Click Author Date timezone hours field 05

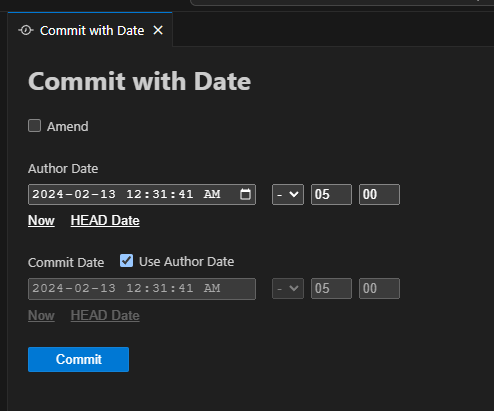[331, 194]
